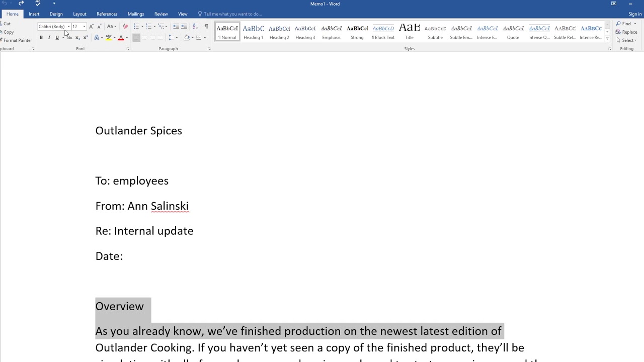Screen dimensions: 644x362
Task: Apply Heading 3 style
Action: 305,32
